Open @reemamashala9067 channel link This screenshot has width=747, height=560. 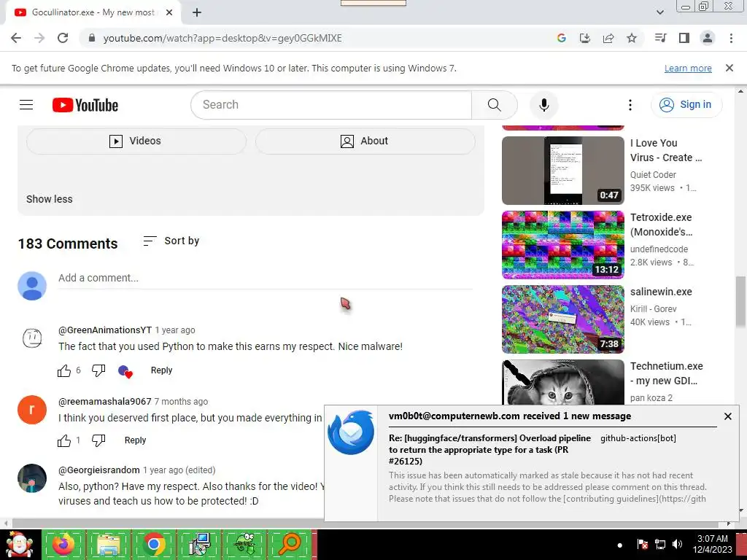(105, 402)
